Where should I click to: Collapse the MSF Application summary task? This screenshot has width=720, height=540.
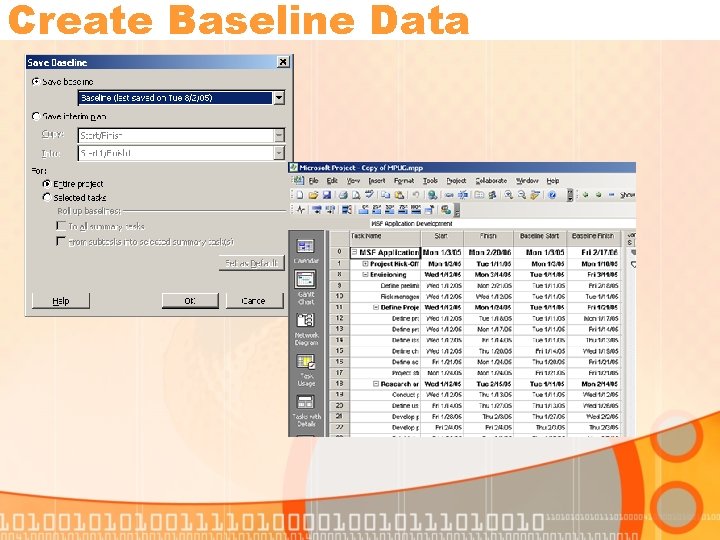(x=354, y=252)
